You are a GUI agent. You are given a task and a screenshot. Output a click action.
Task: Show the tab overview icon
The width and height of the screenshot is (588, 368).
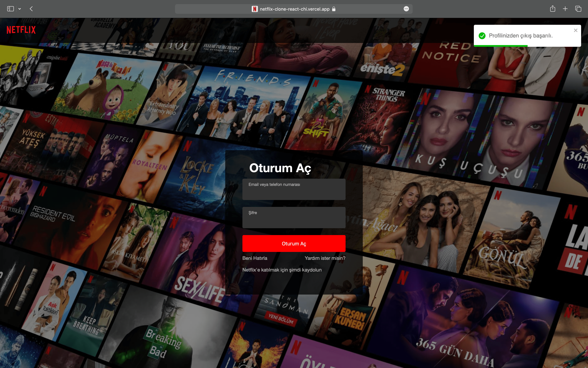[578, 9]
